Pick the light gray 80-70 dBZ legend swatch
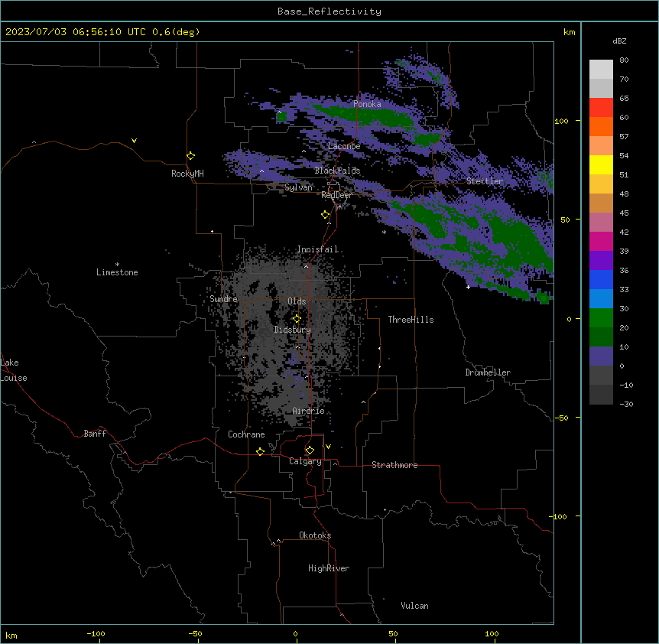 click(x=601, y=70)
